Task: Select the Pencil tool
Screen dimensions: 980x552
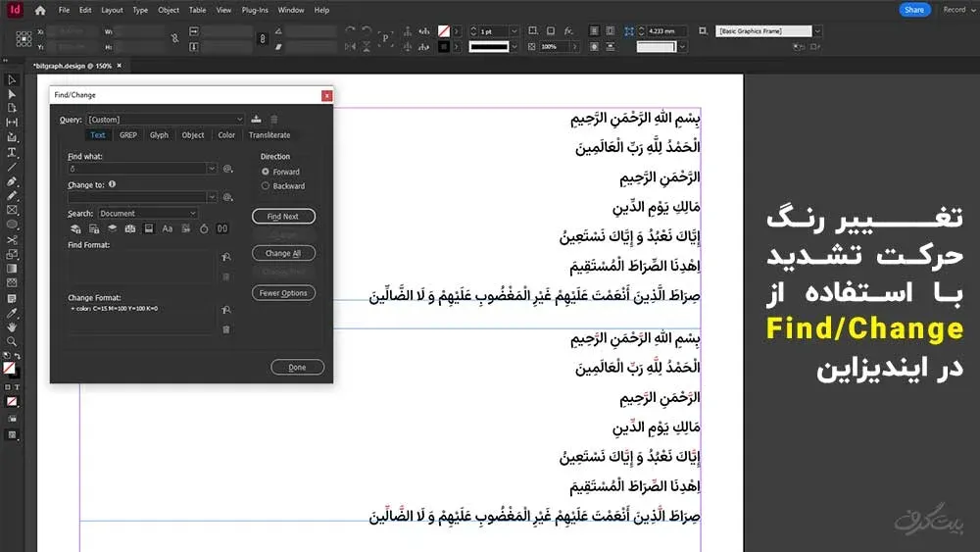Action: pos(11,196)
